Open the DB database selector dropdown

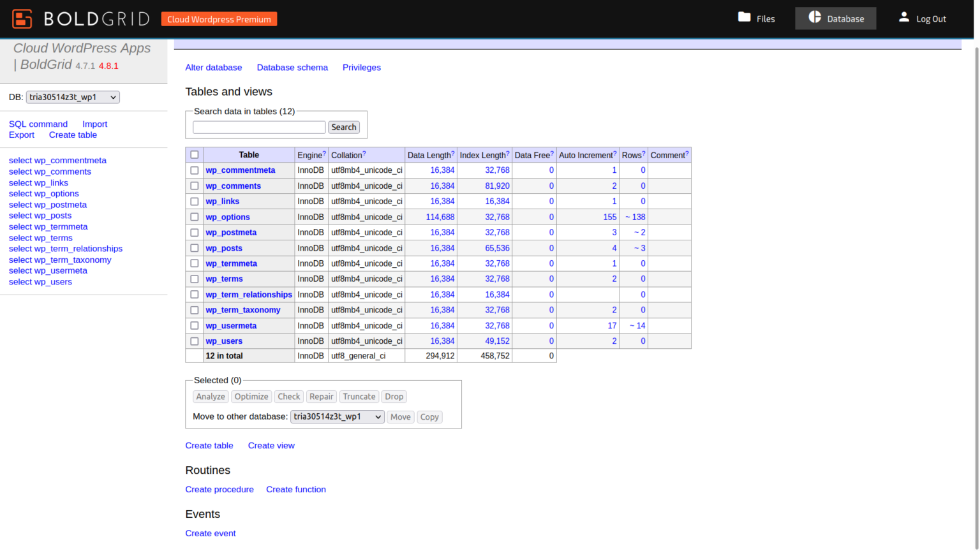pyautogui.click(x=72, y=97)
